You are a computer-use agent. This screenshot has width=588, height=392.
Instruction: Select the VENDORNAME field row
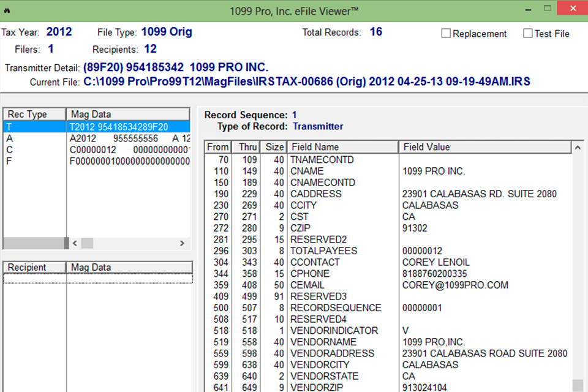click(x=388, y=342)
